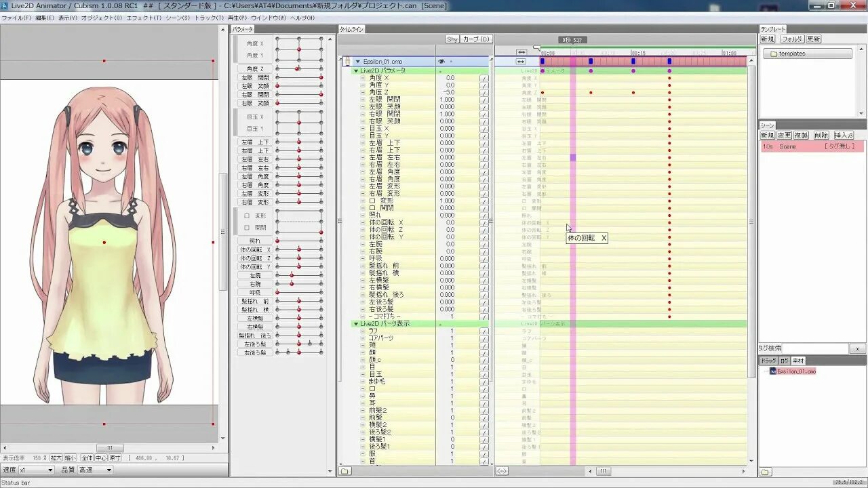Click the 拡大 zoom-in button

coord(56,458)
